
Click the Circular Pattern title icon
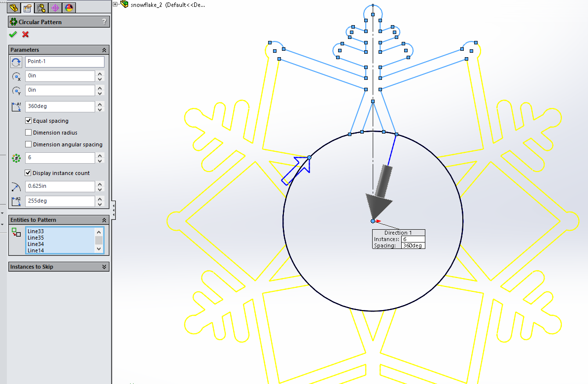(13, 22)
